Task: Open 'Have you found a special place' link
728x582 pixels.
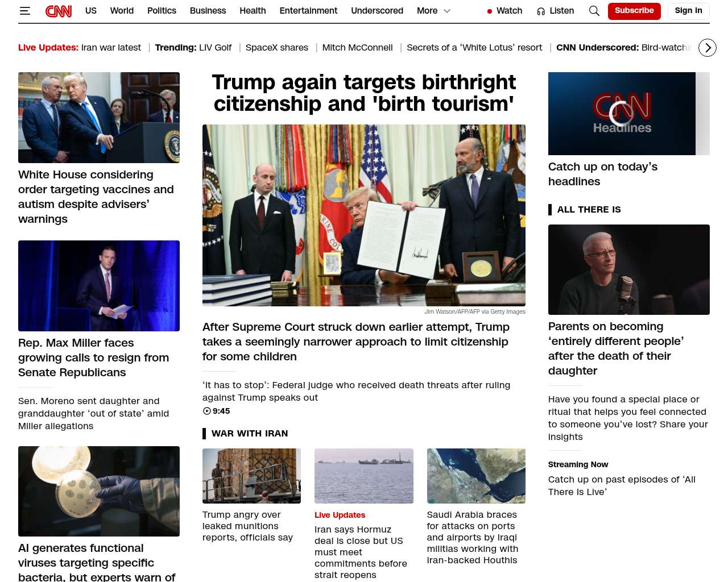Action: coord(628,418)
